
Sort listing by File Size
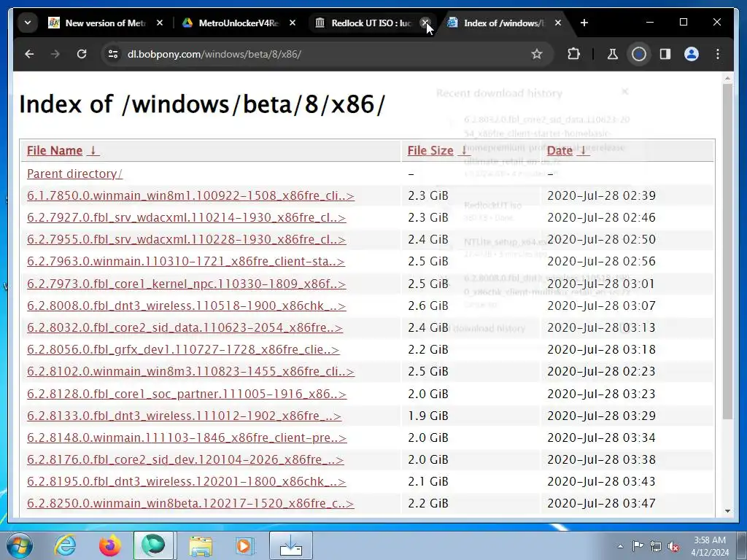[x=430, y=150]
